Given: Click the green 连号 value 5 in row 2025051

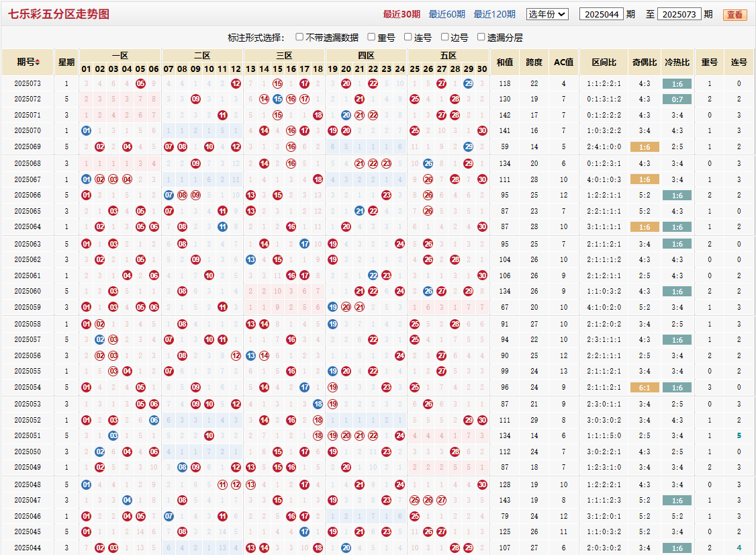Looking at the screenshot, I should click(x=739, y=435).
